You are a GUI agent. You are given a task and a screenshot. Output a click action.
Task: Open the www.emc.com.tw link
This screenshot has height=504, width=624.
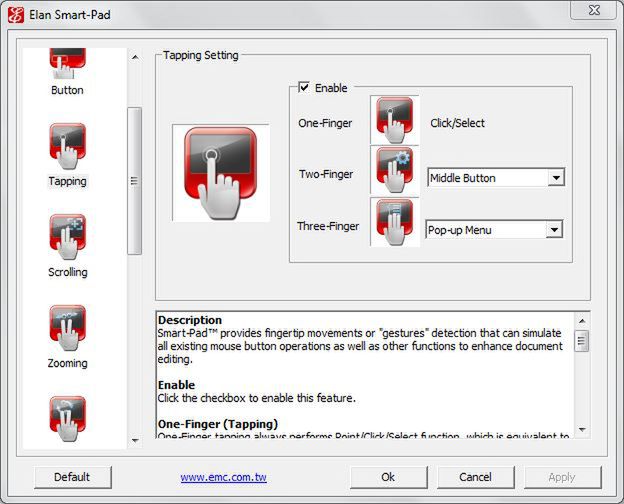click(223, 477)
